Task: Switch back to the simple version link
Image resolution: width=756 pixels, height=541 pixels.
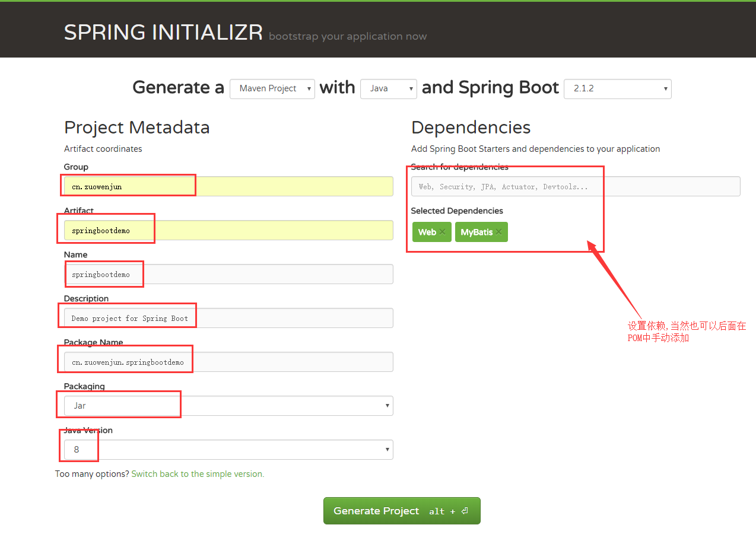Action: 198,474
